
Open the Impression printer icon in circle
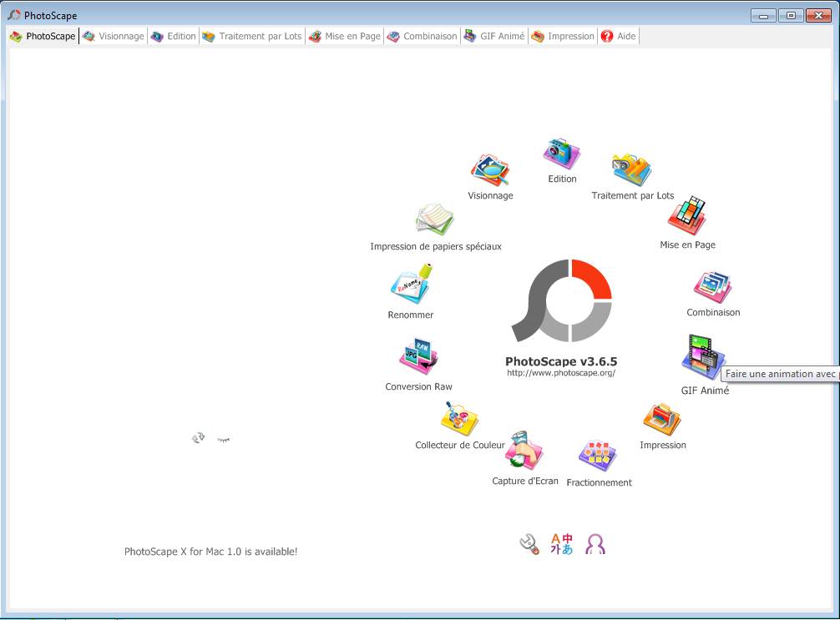click(662, 419)
